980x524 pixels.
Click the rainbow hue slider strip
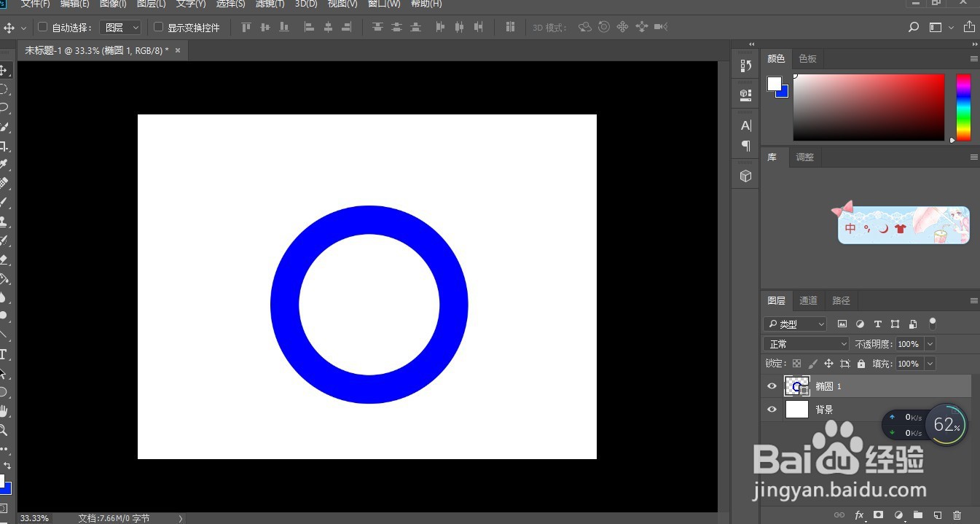click(963, 107)
